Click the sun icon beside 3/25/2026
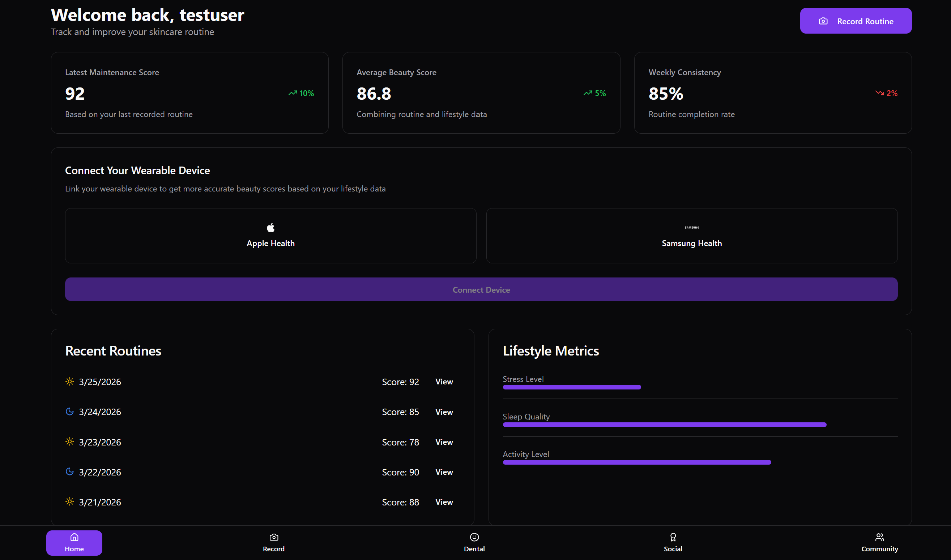Viewport: 951px width, 560px height. click(x=69, y=382)
